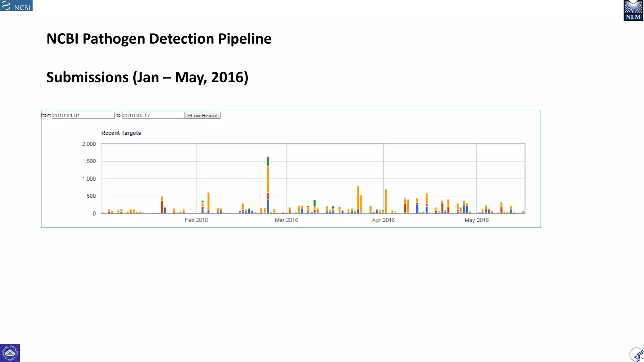Click the National Institutes of Health seal

10,353
